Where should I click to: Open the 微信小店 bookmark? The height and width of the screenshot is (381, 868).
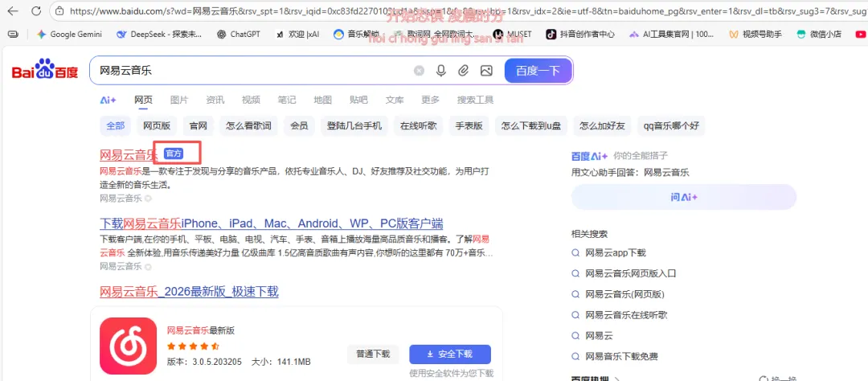point(819,34)
